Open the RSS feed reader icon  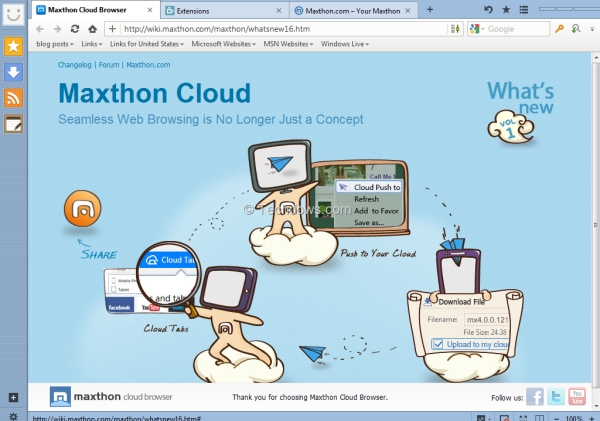coord(14,98)
